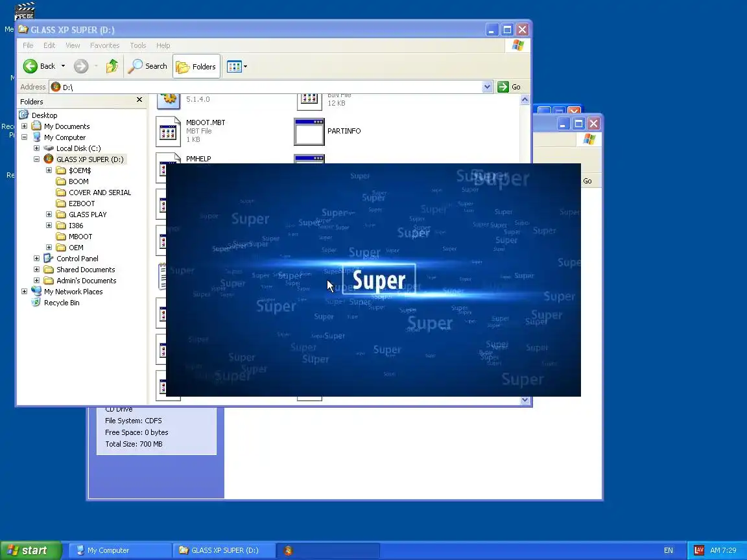This screenshot has height=560, width=747.
Task: Click the green Back arrow icon
Action: point(30,66)
